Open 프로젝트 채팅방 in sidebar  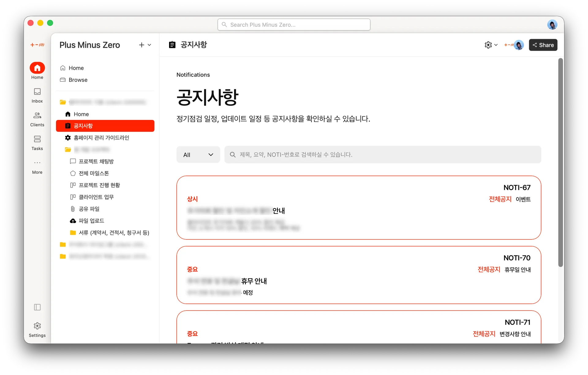(x=96, y=161)
